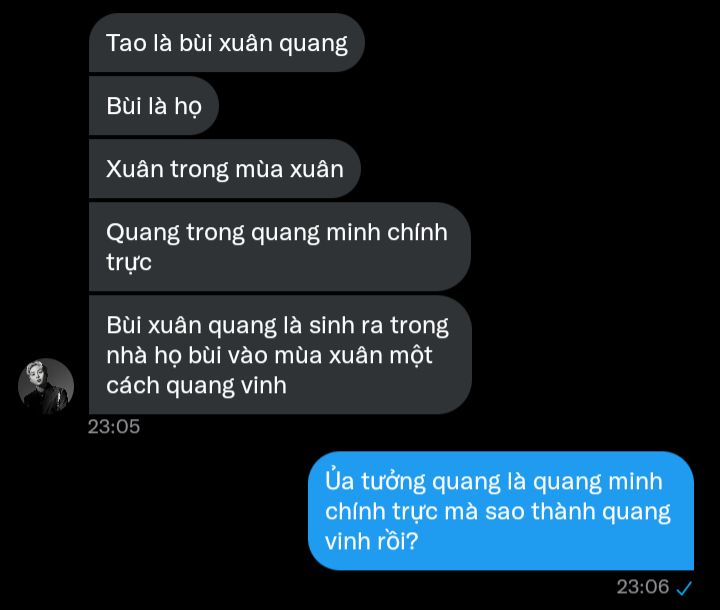The height and width of the screenshot is (610, 720).
Task: Tap the message starting "Bùi xuân quang là sinh"
Action: 280,355
